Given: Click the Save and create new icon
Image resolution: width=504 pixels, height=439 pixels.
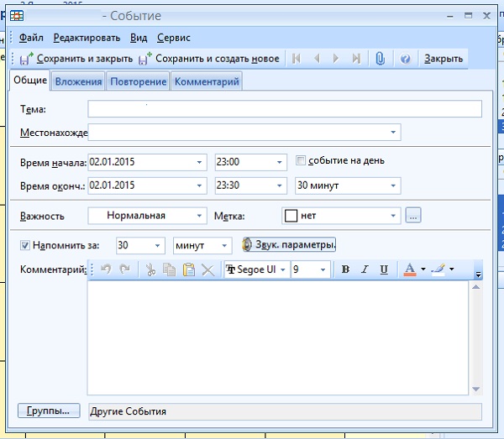Looking at the screenshot, I should (x=145, y=59).
